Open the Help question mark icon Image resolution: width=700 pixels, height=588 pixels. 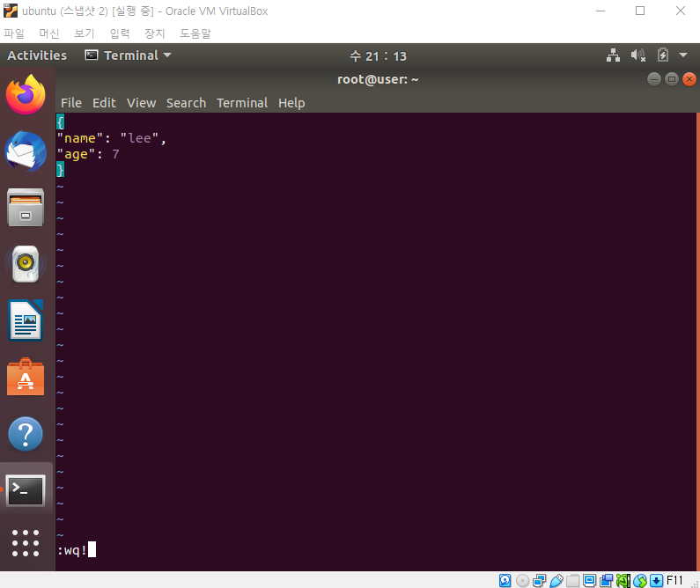pos(26,434)
